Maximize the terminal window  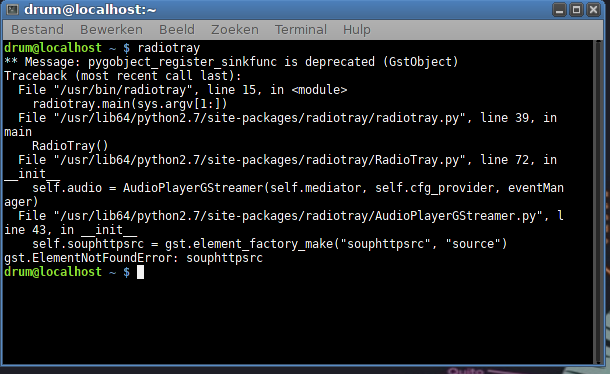[577, 10]
